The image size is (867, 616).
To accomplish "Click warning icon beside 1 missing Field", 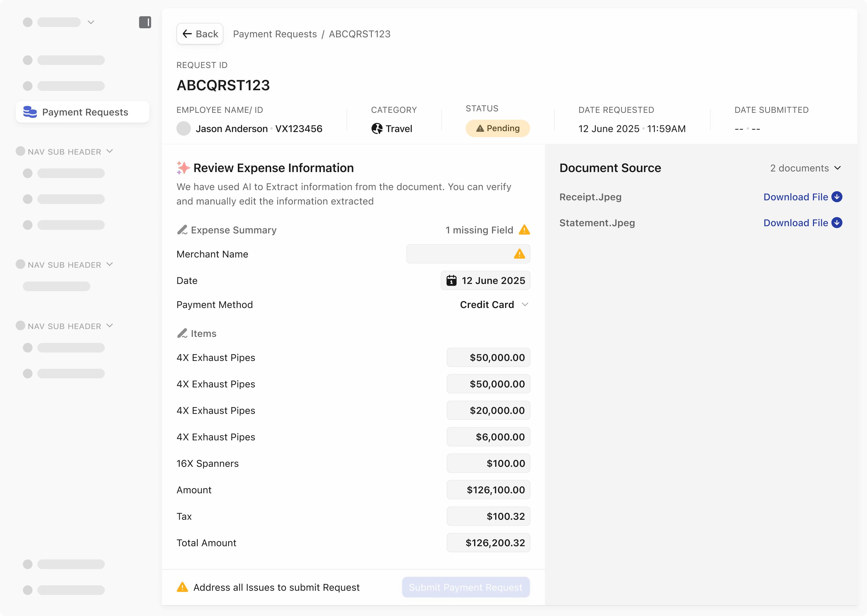I will (x=524, y=230).
